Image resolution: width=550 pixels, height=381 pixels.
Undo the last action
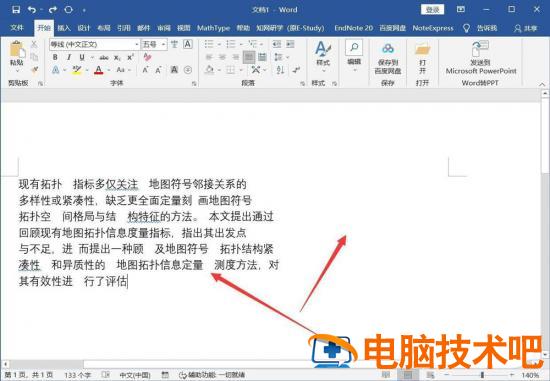click(x=32, y=10)
